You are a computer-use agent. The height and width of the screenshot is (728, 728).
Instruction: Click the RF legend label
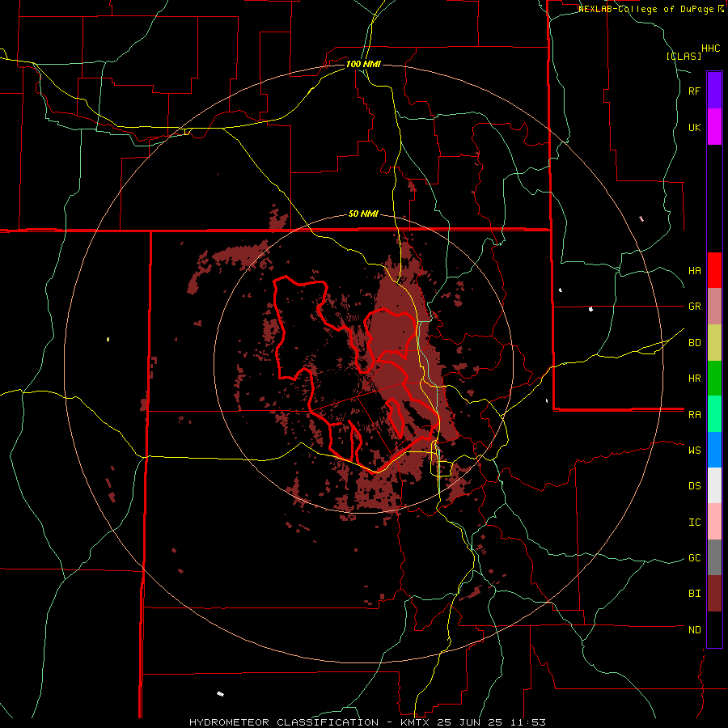tap(694, 91)
